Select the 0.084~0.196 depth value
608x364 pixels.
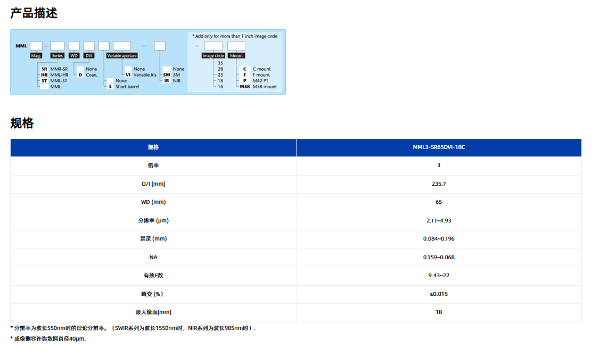coord(439,239)
